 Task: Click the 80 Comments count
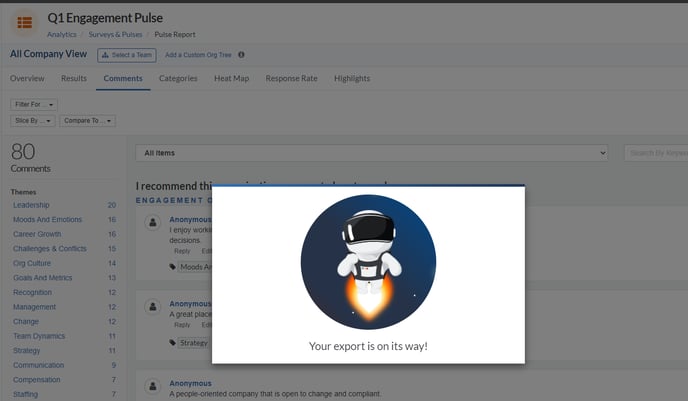click(30, 158)
